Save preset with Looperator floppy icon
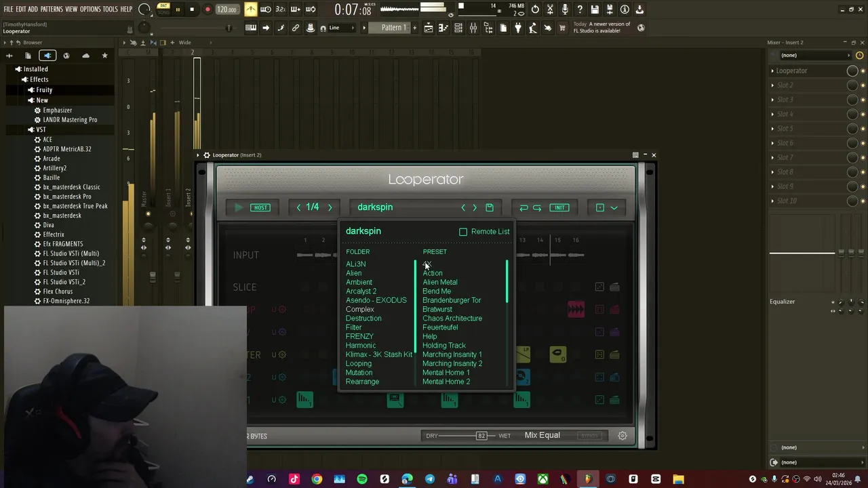This screenshot has width=868, height=488. (490, 207)
